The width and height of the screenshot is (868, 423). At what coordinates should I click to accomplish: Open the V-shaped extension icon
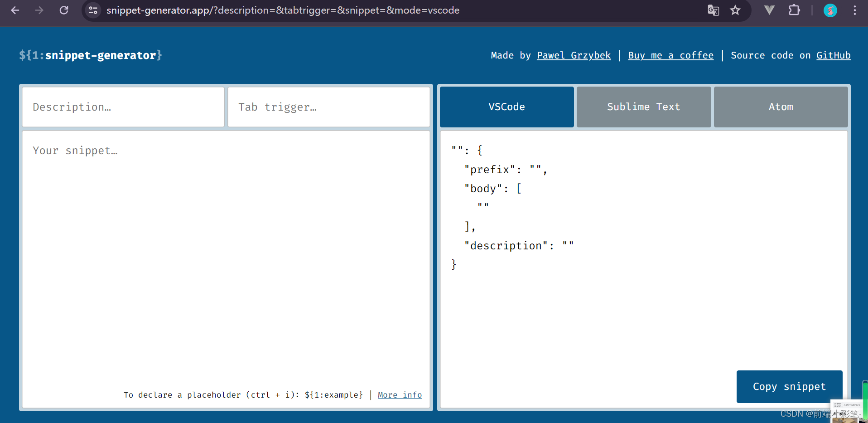(x=769, y=10)
